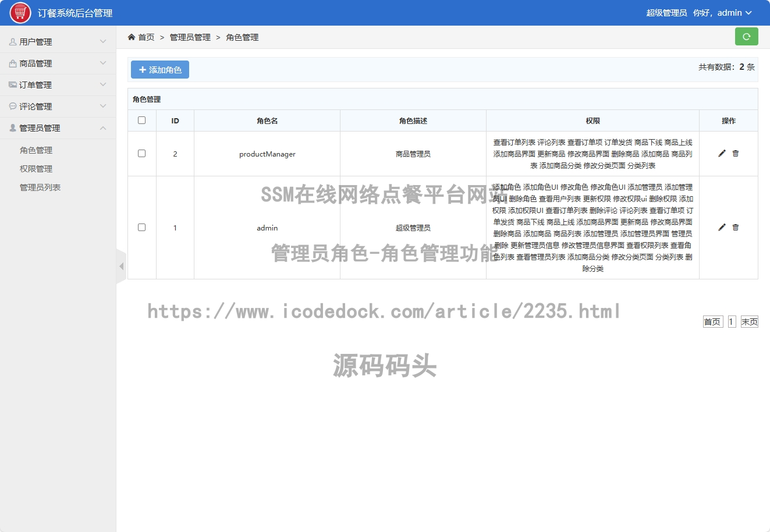Click the 订餐系统后台管理 title
The height and width of the screenshot is (532, 770).
click(x=75, y=13)
